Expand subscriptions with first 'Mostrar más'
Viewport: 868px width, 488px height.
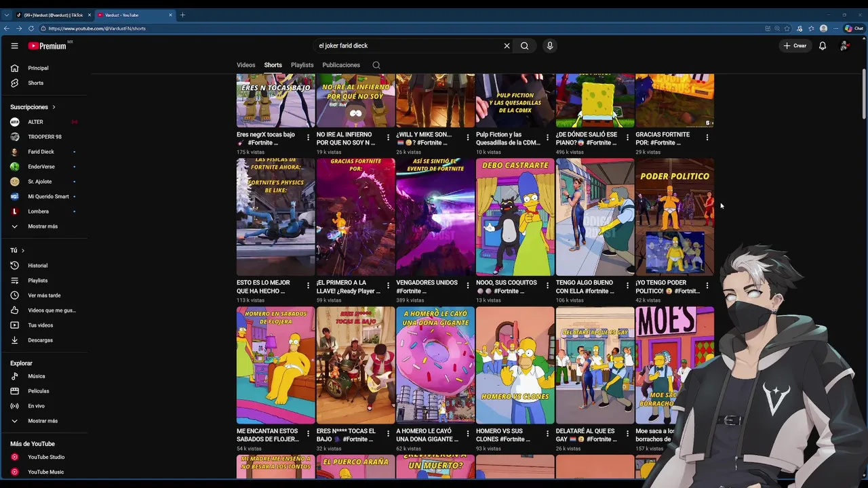[x=43, y=226]
